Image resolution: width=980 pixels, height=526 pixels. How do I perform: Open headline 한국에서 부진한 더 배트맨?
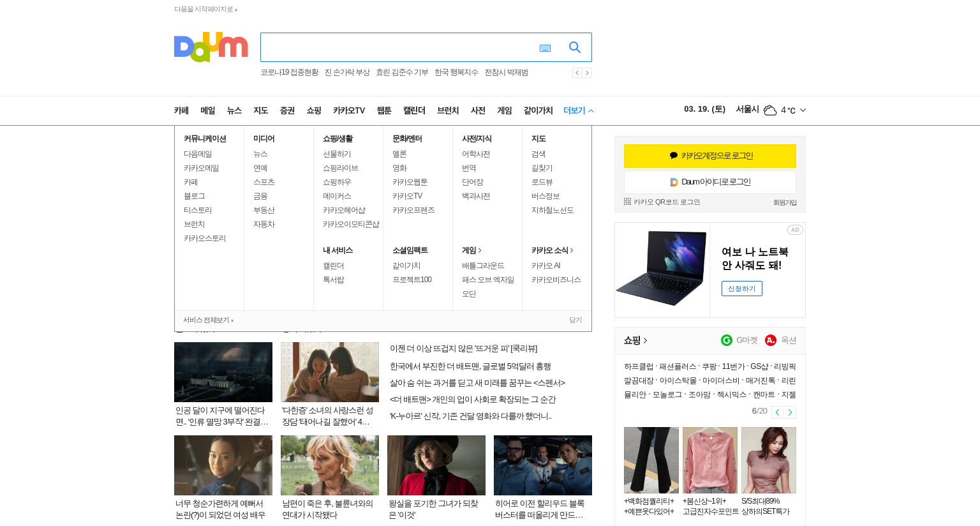click(470, 366)
